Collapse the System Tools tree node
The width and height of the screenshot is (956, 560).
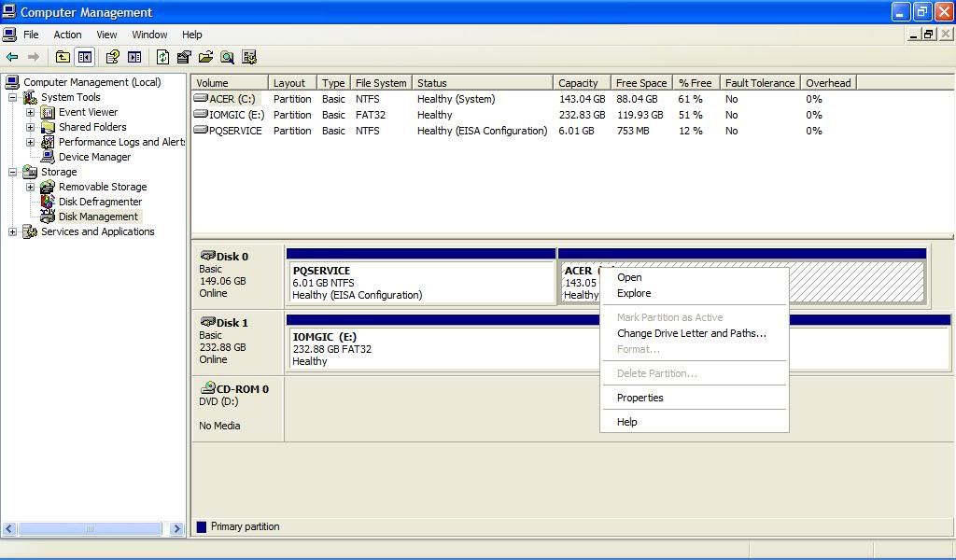click(x=13, y=97)
